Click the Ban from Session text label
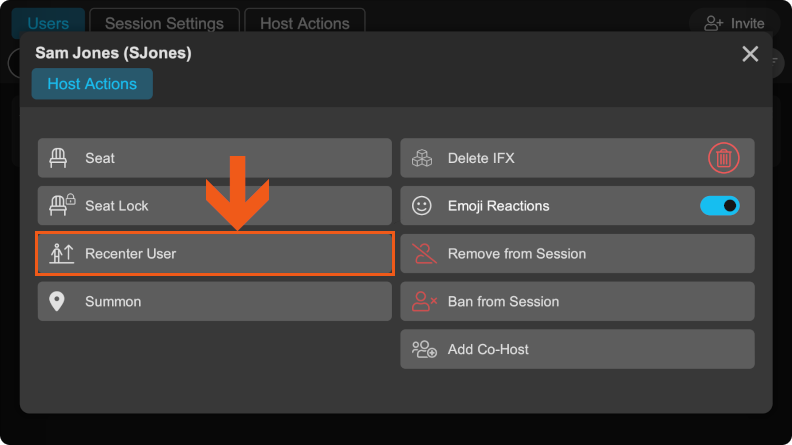Viewport: 792px width, 445px height. point(503,302)
